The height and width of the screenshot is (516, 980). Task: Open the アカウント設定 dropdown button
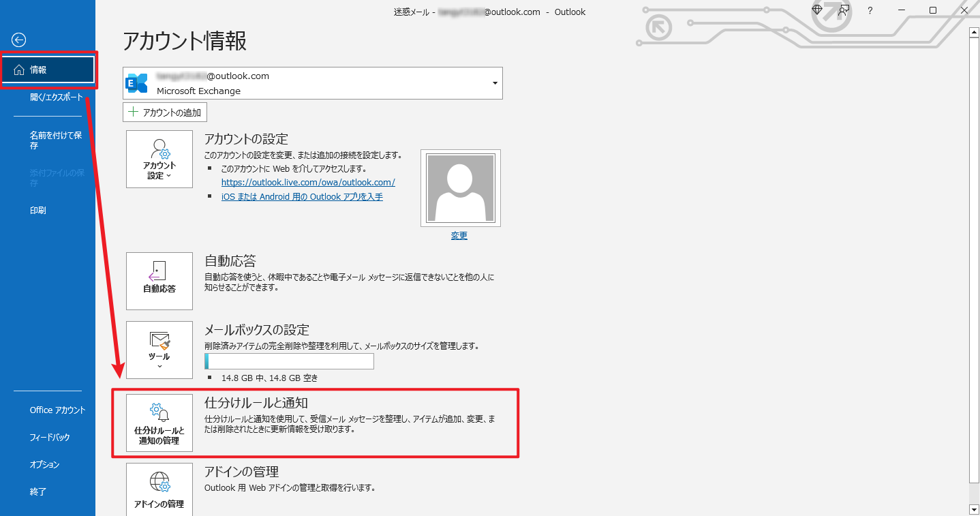coord(159,160)
